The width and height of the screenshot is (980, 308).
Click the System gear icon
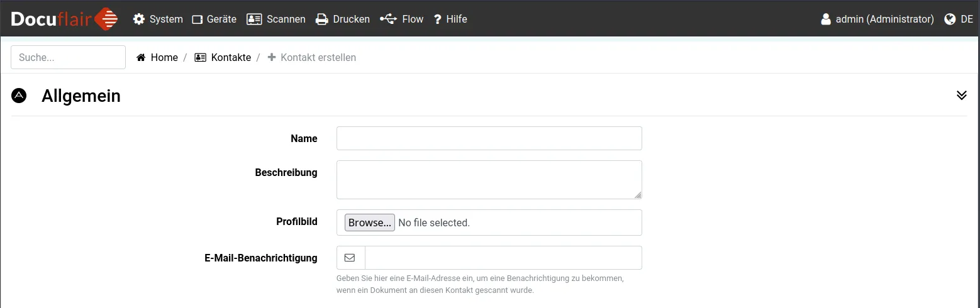tap(139, 19)
